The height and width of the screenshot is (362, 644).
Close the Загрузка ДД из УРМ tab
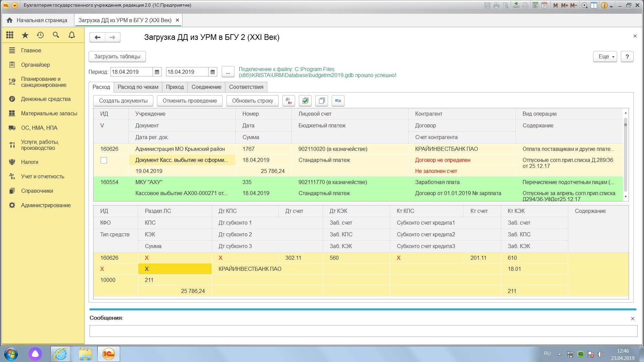point(177,20)
